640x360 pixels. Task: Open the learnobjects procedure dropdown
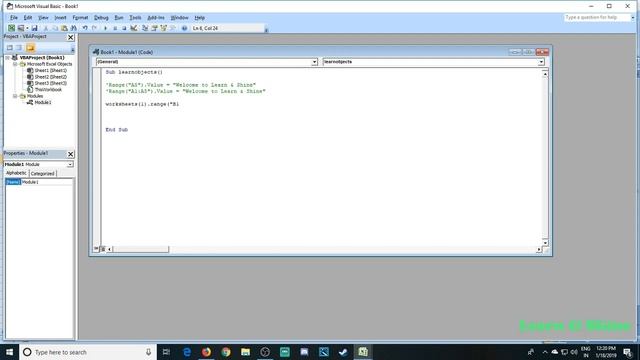pos(541,62)
